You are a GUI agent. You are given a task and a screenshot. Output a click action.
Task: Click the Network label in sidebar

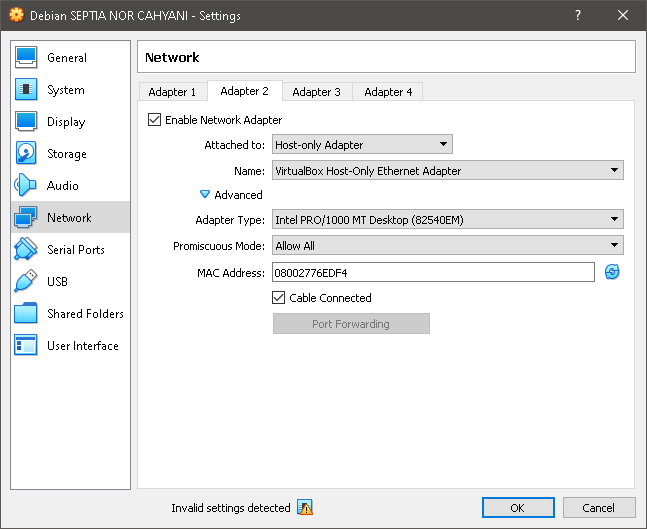click(x=69, y=217)
